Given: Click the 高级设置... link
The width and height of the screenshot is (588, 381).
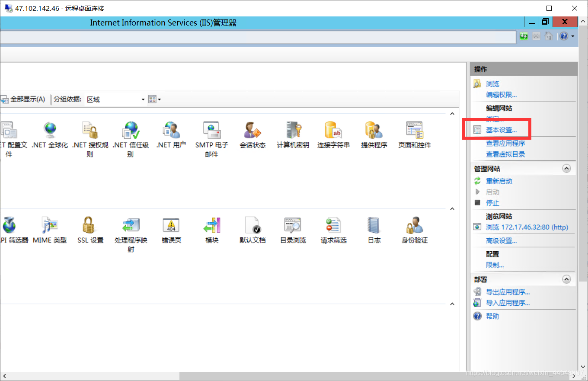Looking at the screenshot, I should pos(502,241).
